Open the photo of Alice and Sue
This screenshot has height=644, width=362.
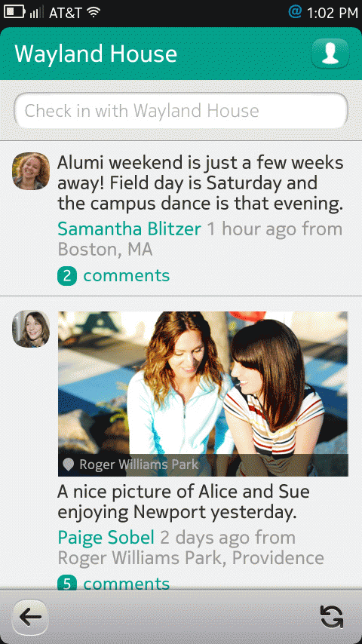pyautogui.click(x=203, y=394)
